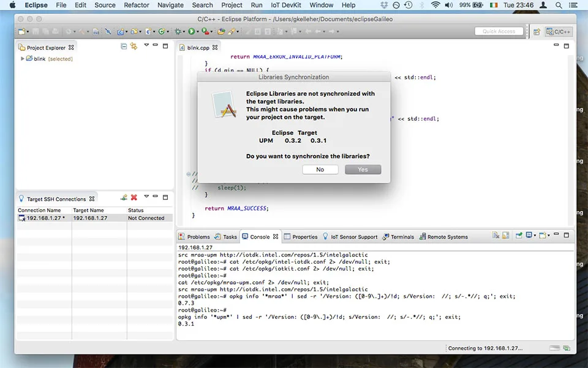The width and height of the screenshot is (588, 368).
Task: Click the new SSH connection icon
Action: (x=124, y=197)
